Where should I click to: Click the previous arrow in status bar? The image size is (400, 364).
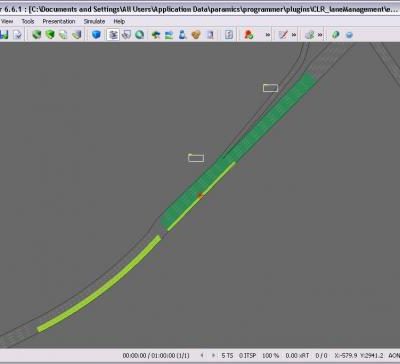(x=202, y=356)
